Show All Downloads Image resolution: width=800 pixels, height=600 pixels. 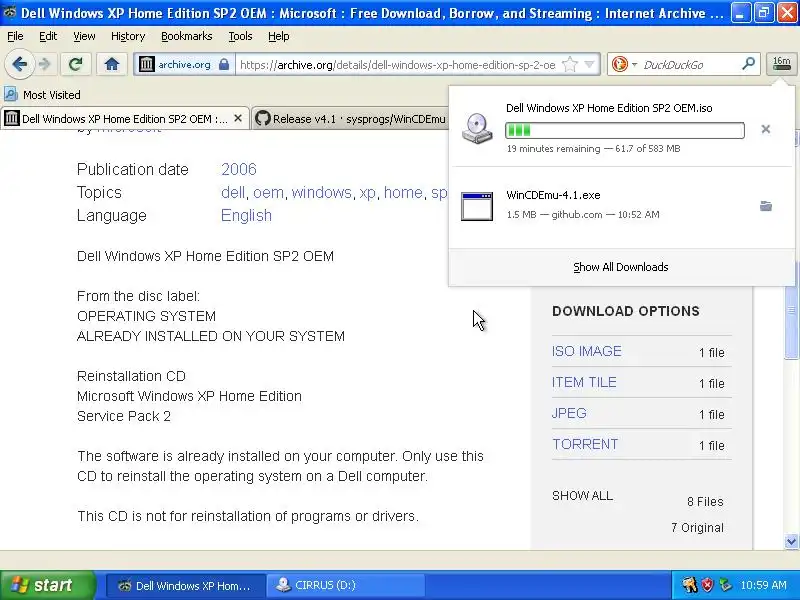coord(620,267)
